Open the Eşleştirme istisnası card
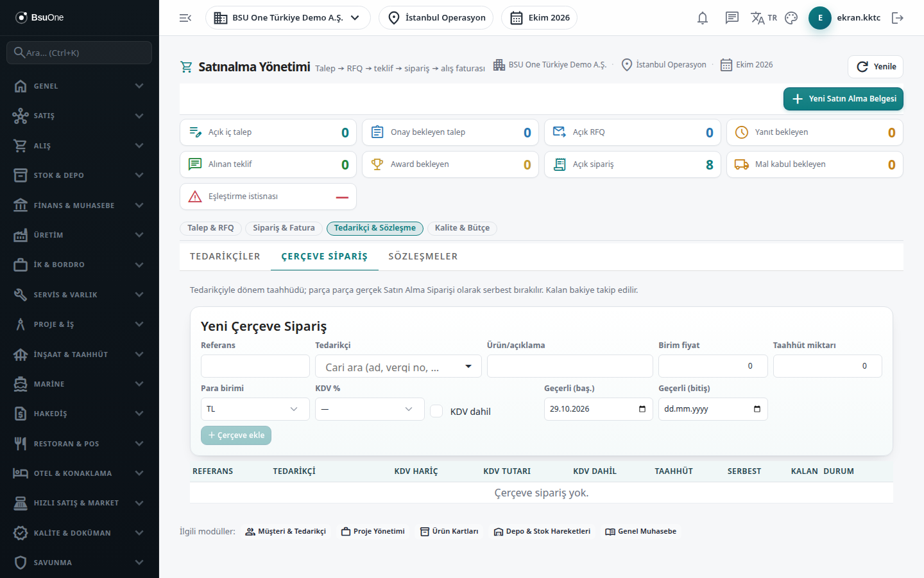 pyautogui.click(x=268, y=197)
